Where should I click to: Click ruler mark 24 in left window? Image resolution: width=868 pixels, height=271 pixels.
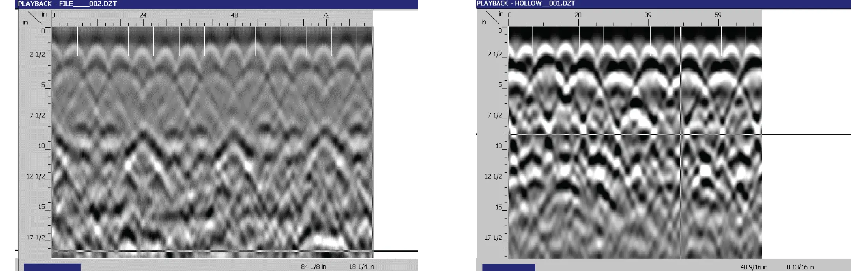(143, 15)
